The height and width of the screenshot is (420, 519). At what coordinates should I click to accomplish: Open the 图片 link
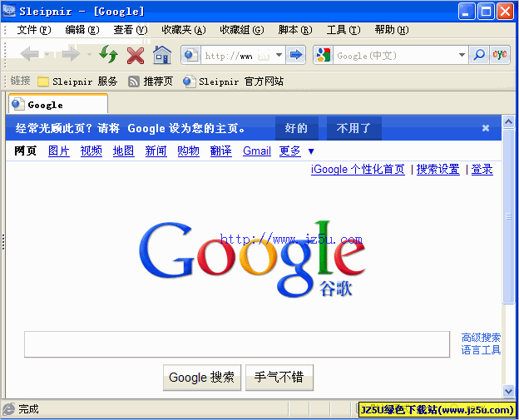(x=58, y=151)
